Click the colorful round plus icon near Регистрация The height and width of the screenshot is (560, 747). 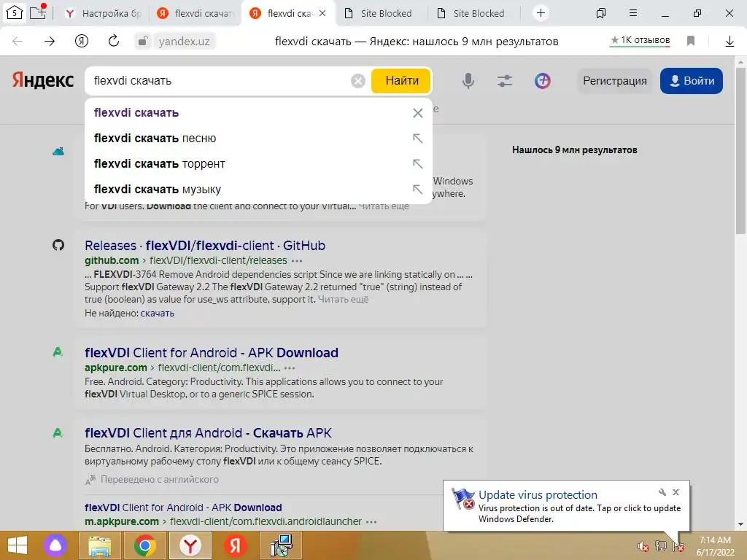[542, 81]
